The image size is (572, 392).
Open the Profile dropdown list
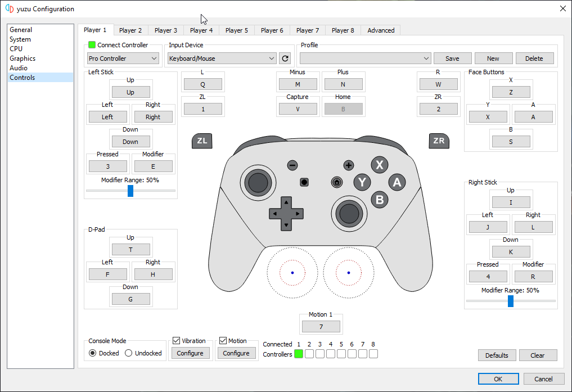coord(365,58)
